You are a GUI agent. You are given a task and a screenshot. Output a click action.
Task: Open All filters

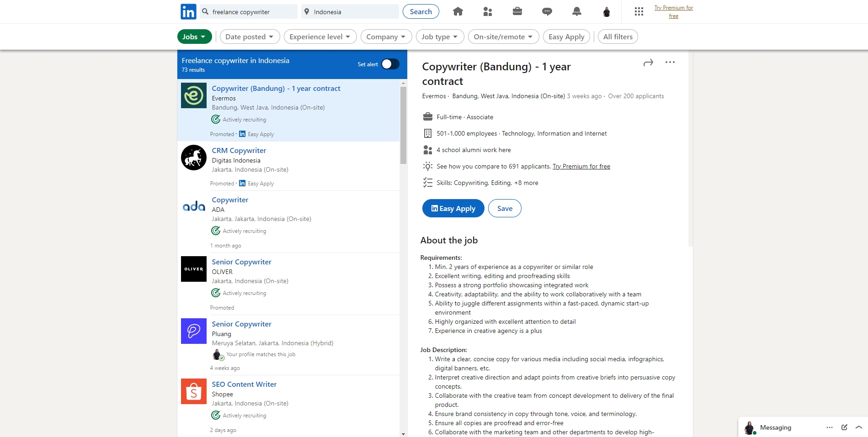tap(618, 37)
